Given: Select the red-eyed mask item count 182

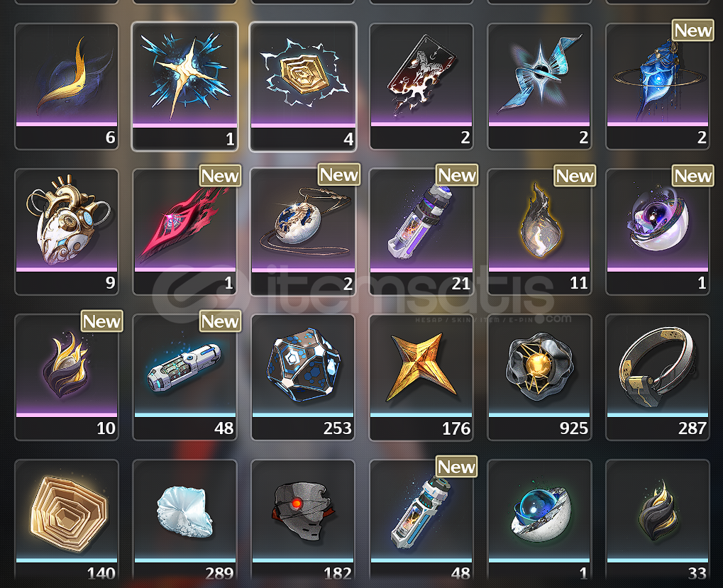Looking at the screenshot, I should (x=303, y=521).
